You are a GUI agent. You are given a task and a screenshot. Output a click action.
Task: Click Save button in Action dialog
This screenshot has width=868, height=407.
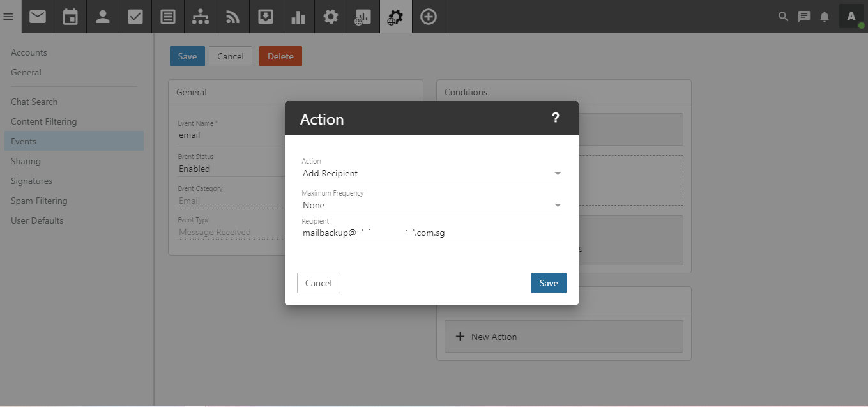point(548,283)
